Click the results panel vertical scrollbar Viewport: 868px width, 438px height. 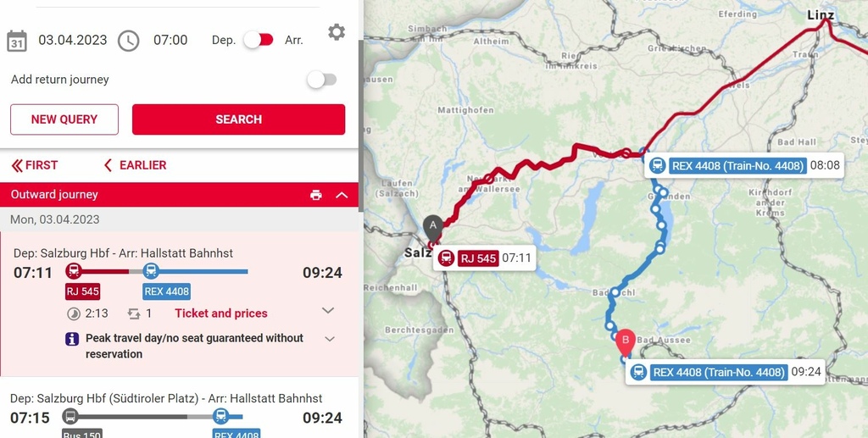point(361,126)
